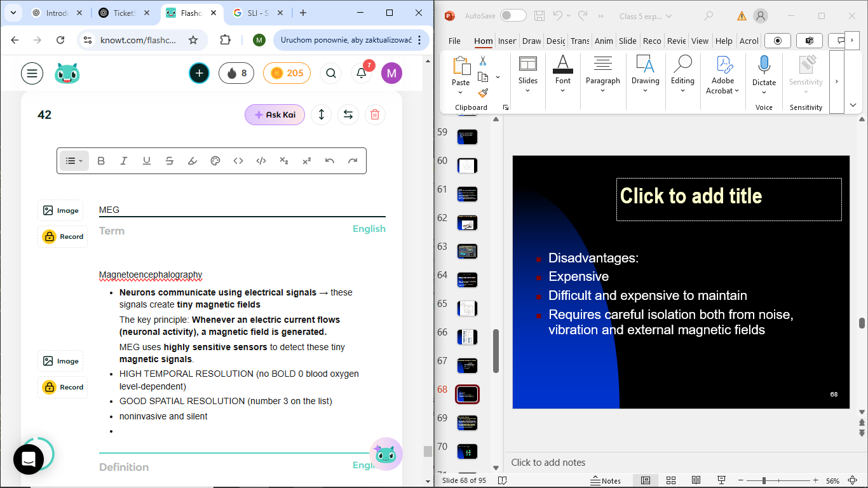Bookmark this page with the star icon
Screen dimensions: 868x488
click(193, 40)
